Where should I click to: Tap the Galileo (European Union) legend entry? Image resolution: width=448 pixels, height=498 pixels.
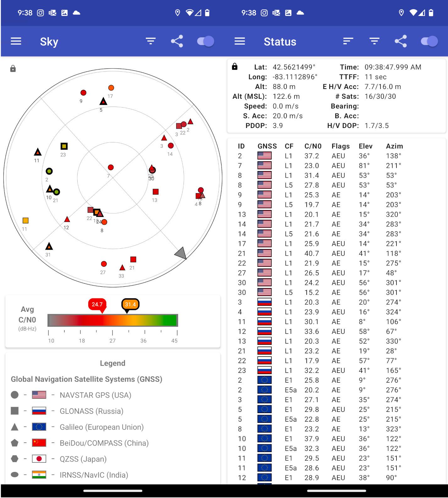pos(77,427)
